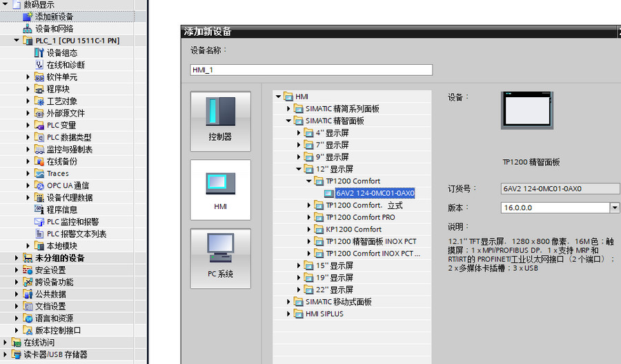Viewport: 621px width, 364px height.
Task: Click the 软件单元 folder icon
Action: (39, 77)
